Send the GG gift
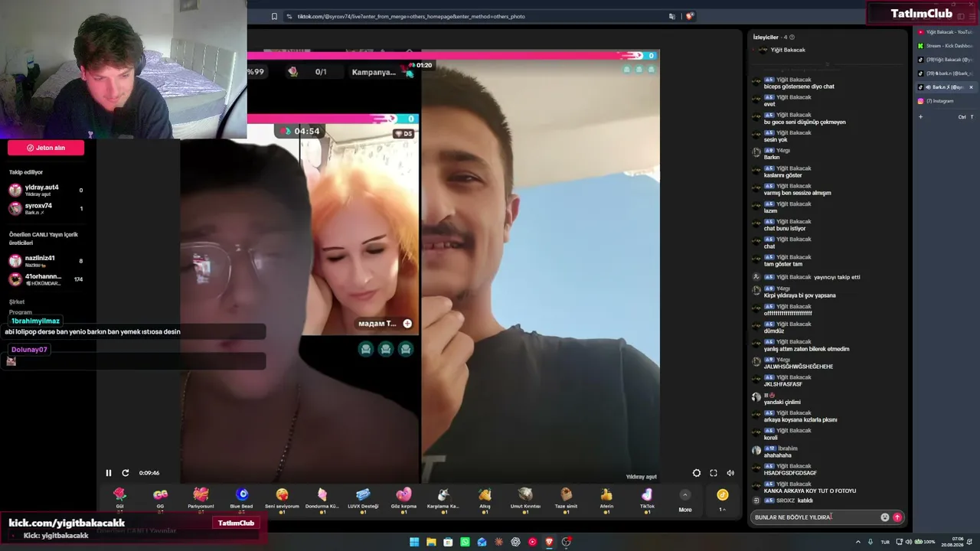980x551 pixels. pyautogui.click(x=160, y=499)
